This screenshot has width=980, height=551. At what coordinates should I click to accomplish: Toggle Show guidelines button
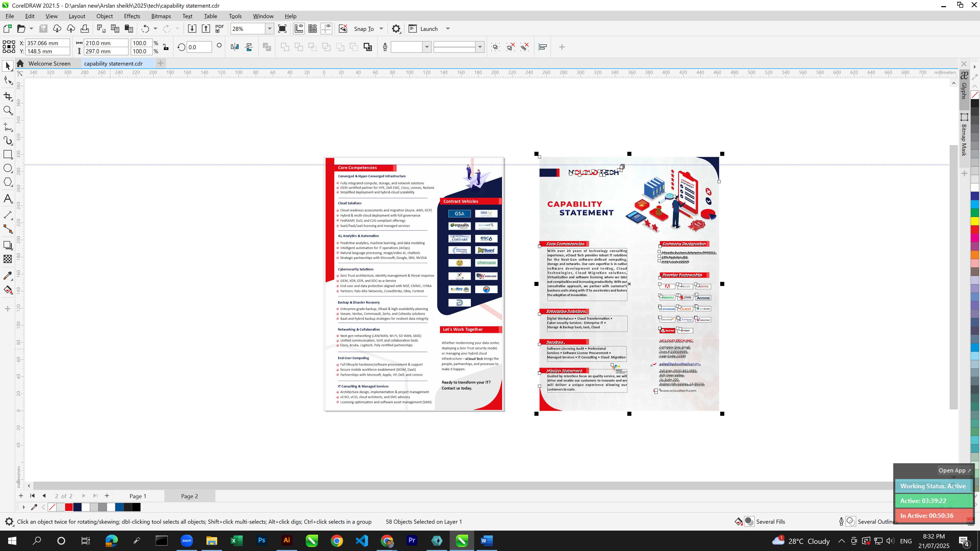326,29
